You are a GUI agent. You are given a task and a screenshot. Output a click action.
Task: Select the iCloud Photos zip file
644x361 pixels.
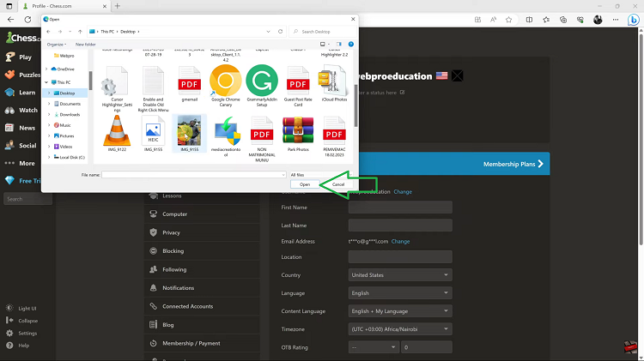tap(334, 83)
